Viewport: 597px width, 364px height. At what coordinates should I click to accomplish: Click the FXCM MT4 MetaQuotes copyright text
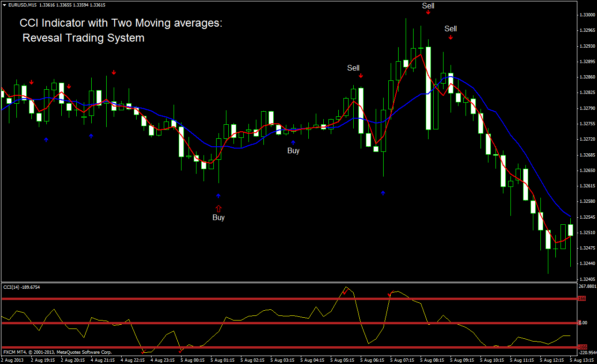(x=58, y=352)
